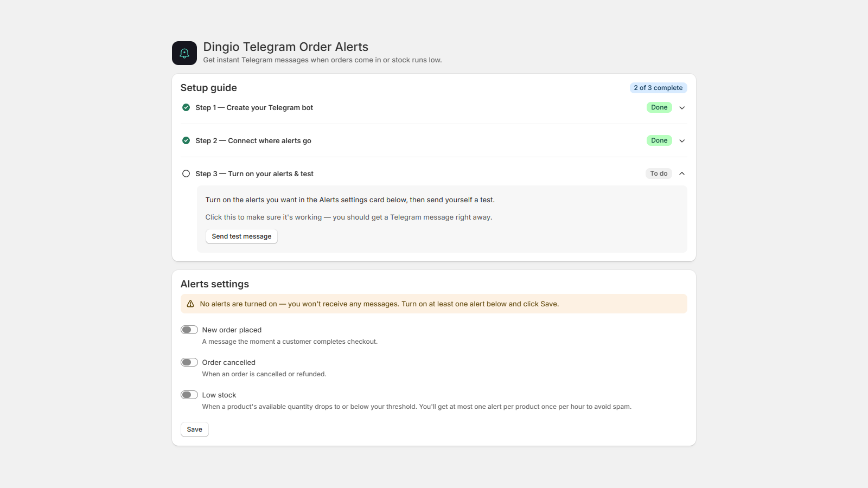Click 'A message the moment a customer completes checkout'

click(x=290, y=342)
